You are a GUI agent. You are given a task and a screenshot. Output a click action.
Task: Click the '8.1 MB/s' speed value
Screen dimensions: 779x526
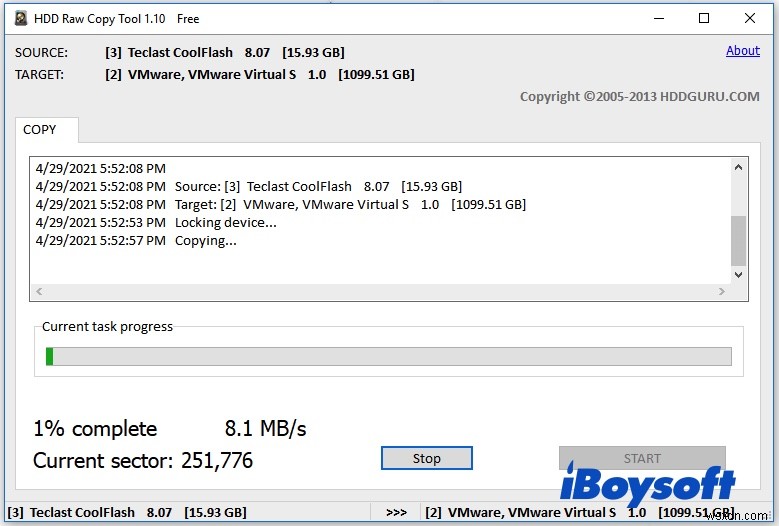pyautogui.click(x=265, y=428)
